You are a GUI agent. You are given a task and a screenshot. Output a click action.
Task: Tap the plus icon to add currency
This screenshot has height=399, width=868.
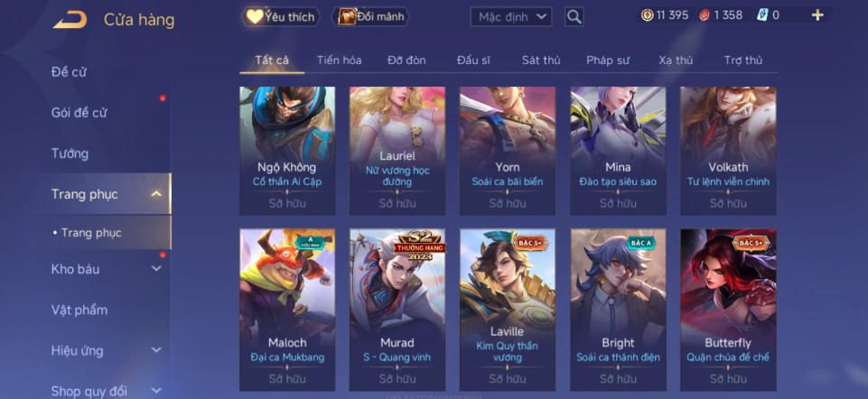[x=817, y=15]
